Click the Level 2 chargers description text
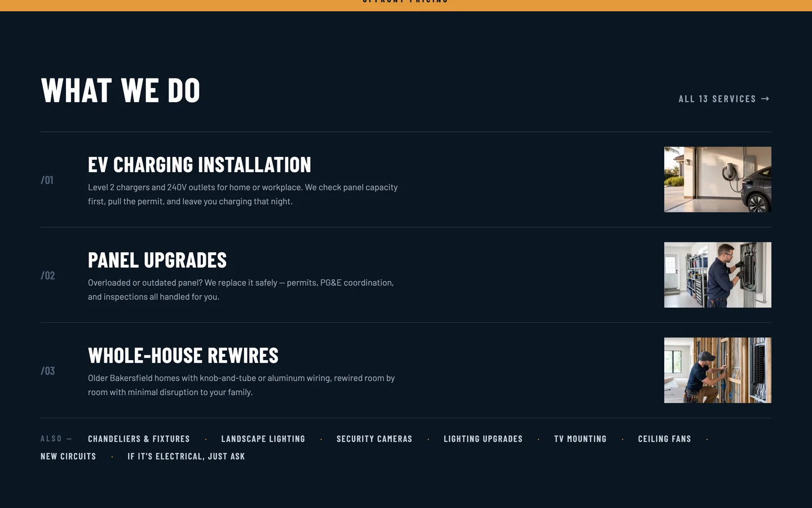 pos(243,194)
